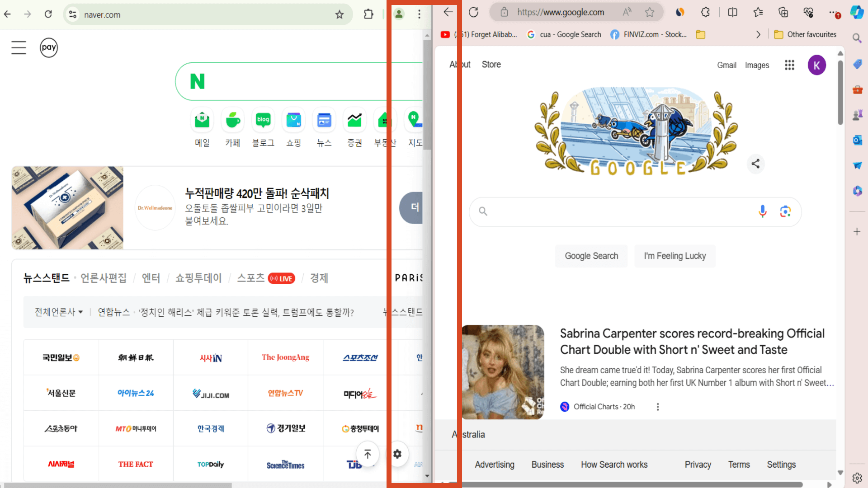Screen dimensions: 868x488
Task: Open the Naver page settings gear button
Action: (x=397, y=454)
